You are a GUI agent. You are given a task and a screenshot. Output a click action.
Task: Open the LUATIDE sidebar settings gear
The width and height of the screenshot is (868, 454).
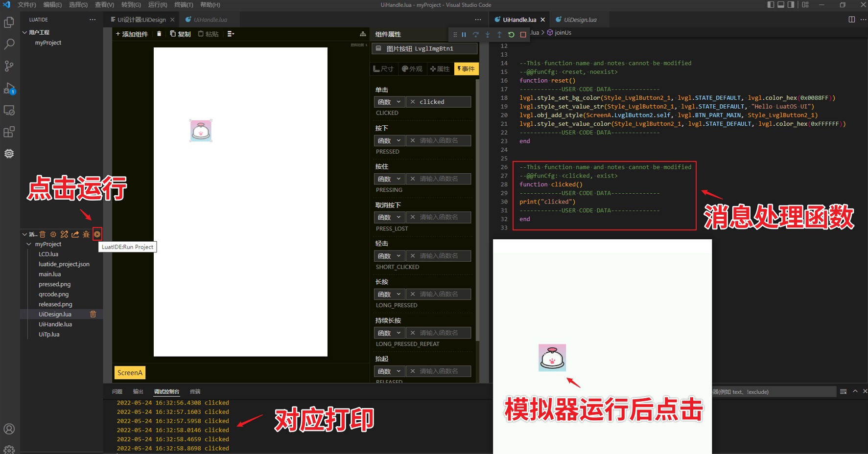click(x=53, y=234)
